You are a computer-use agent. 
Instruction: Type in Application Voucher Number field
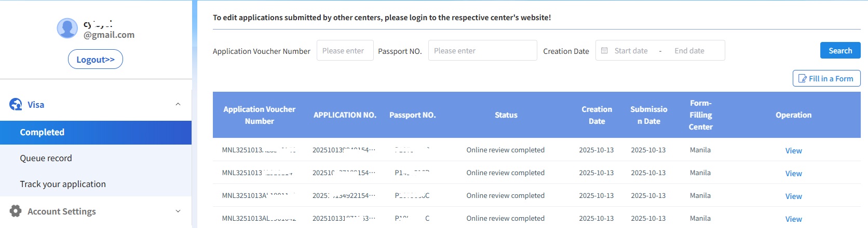point(345,51)
